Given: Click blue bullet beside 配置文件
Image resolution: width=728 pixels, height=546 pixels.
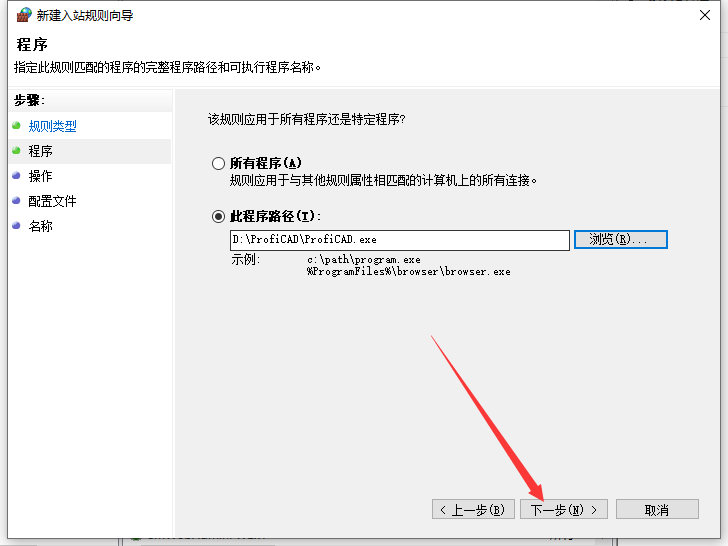Looking at the screenshot, I should 17,201.
